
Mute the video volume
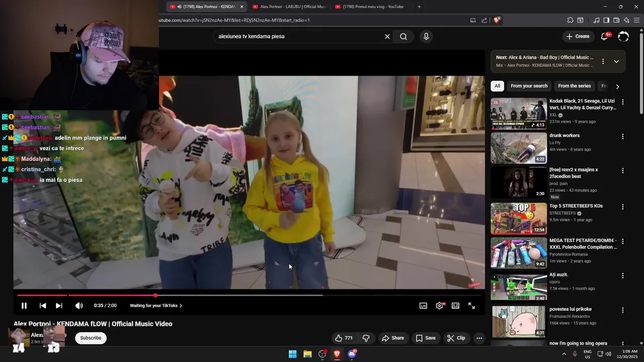pyautogui.click(x=79, y=306)
